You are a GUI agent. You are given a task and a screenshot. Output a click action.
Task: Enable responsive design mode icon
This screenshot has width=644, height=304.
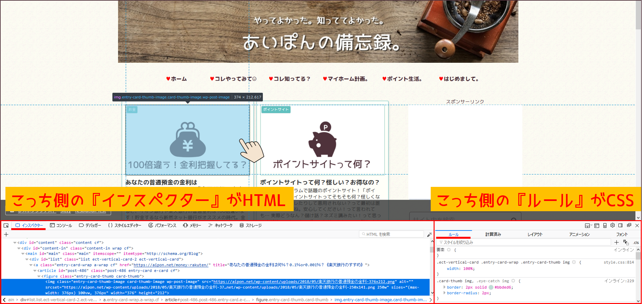coord(605,226)
